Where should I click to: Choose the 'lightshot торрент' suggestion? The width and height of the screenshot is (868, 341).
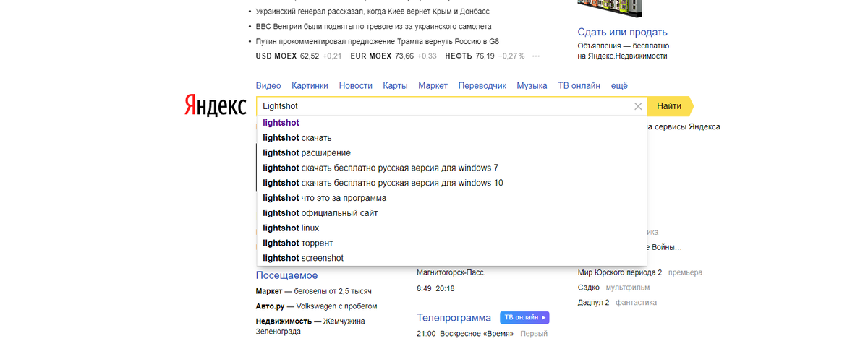coord(451,243)
